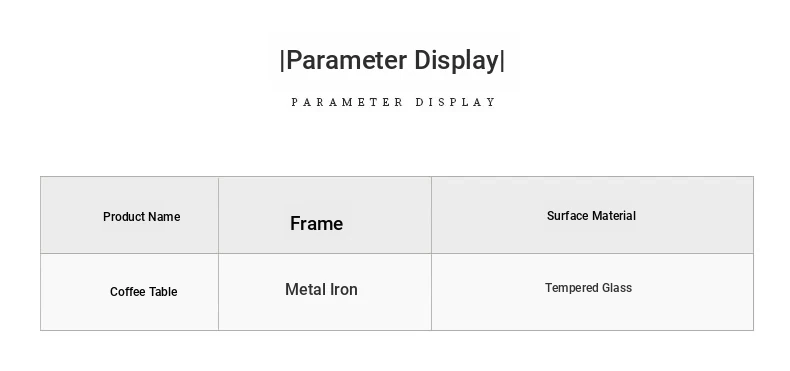Screen dimensions: 790x371
Task: Select the spaced PARAMETER DISPLAY subtitle
Action: click(x=393, y=102)
